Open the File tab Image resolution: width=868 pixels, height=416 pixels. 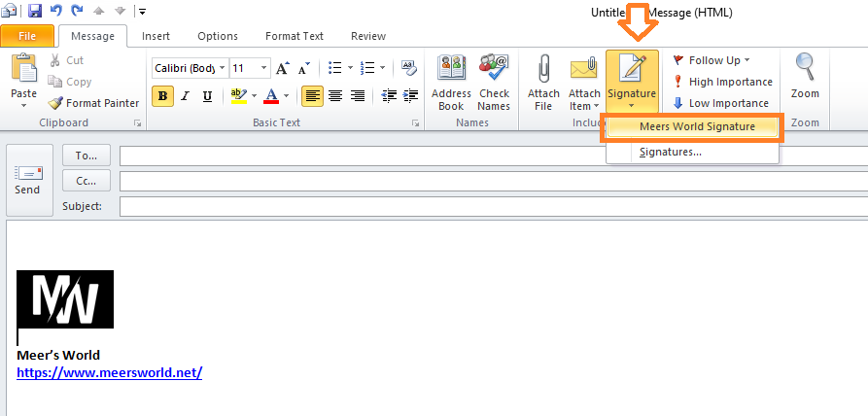pyautogui.click(x=27, y=36)
